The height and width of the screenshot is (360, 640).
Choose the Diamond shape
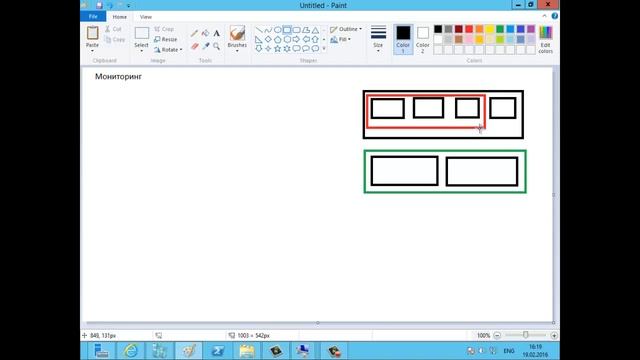(268, 40)
